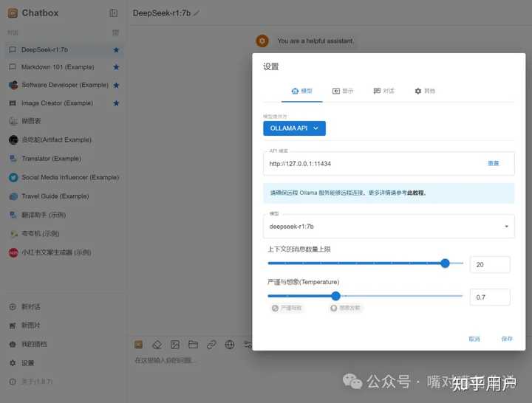Open 设置 in the sidebar
The width and height of the screenshot is (532, 403).
[x=64, y=363]
